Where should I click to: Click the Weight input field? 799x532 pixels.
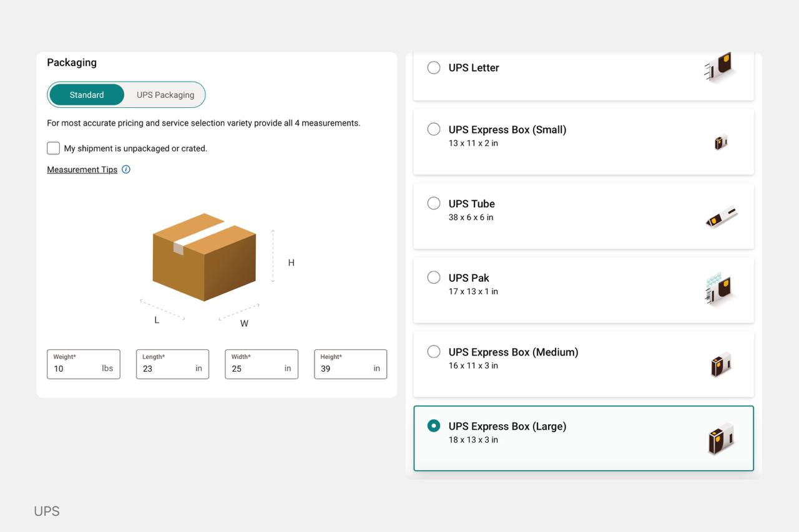(x=84, y=364)
